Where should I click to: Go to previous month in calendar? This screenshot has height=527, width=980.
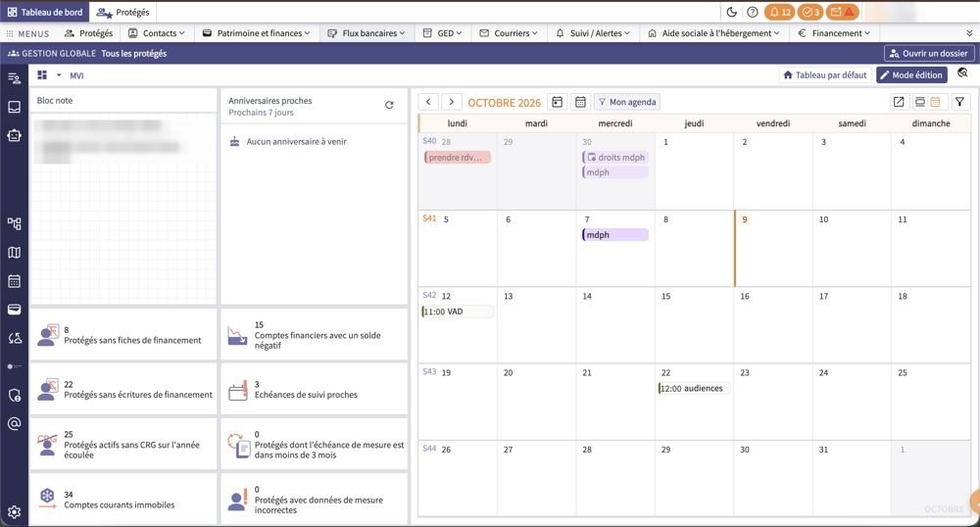pyautogui.click(x=428, y=102)
